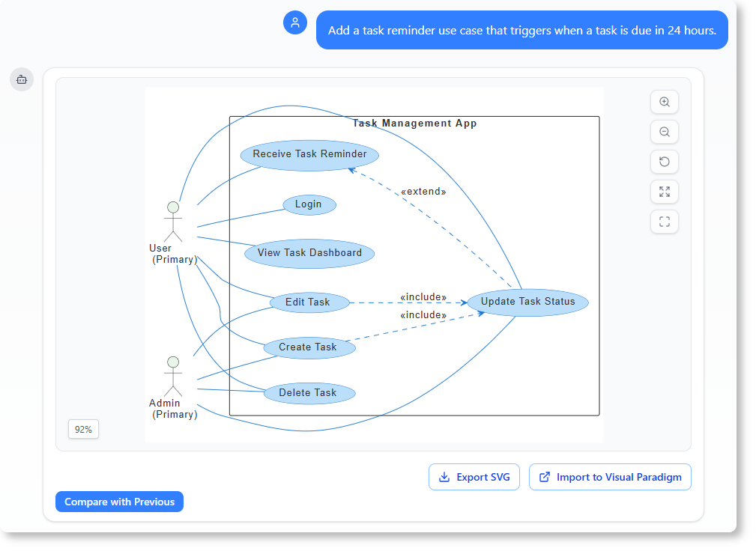
Task: Click the zoom in magnifier icon
Action: point(664,102)
